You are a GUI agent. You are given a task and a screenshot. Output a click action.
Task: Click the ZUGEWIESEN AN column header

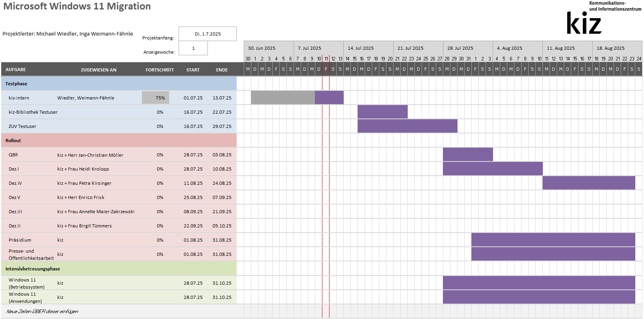98,70
